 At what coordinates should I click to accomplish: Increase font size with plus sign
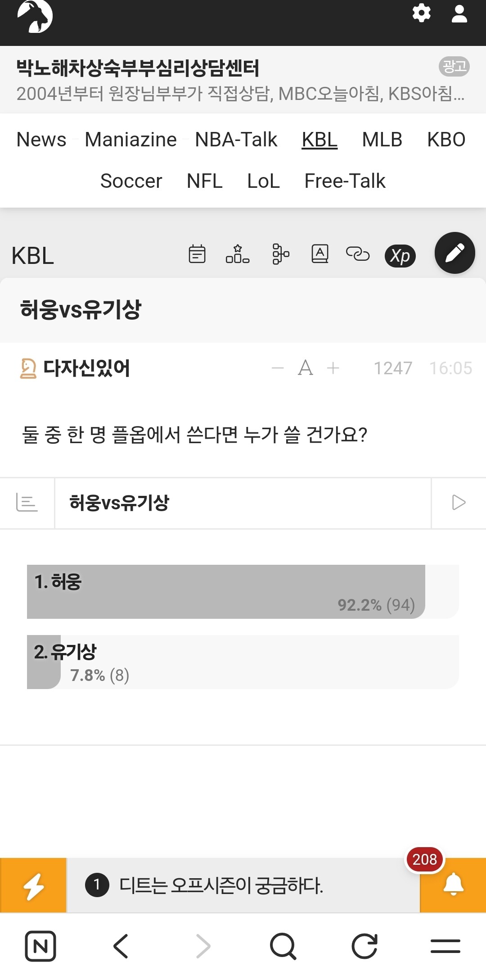[333, 368]
